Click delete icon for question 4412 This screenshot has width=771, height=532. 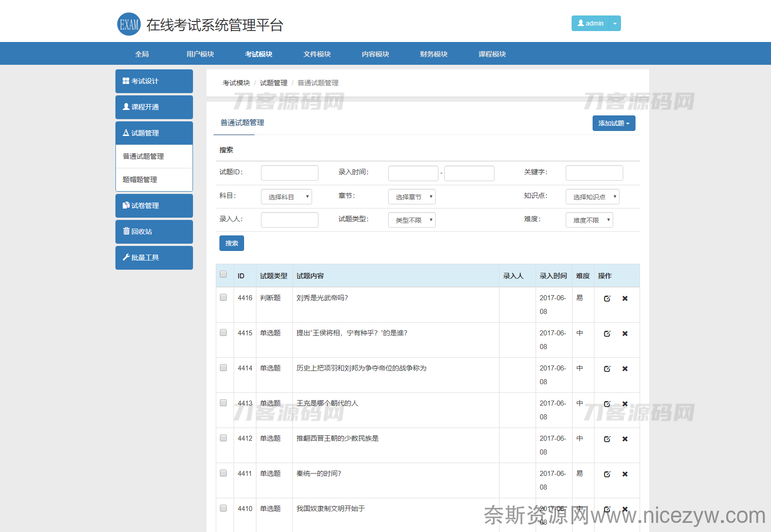pyautogui.click(x=625, y=439)
